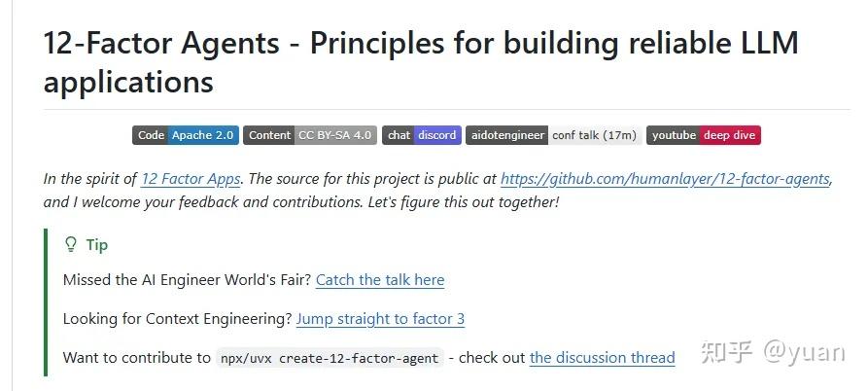Click the chat discord badge
Viewport: 868px width, 391px height.
point(421,135)
